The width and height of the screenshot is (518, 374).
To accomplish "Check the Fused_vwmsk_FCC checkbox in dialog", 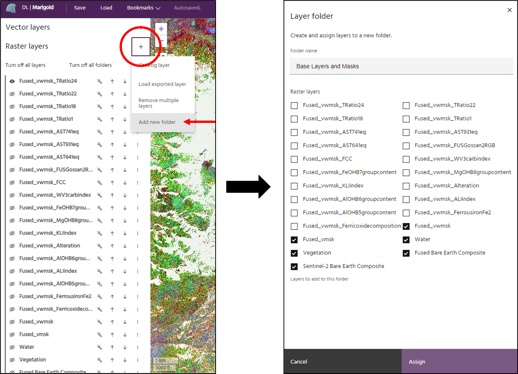I will click(294, 159).
